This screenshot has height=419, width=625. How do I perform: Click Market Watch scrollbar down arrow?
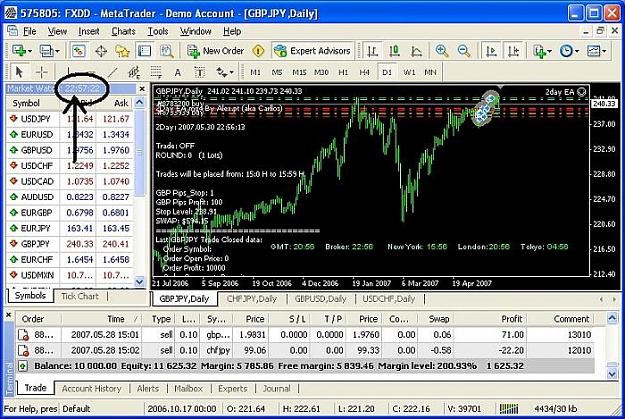139,281
